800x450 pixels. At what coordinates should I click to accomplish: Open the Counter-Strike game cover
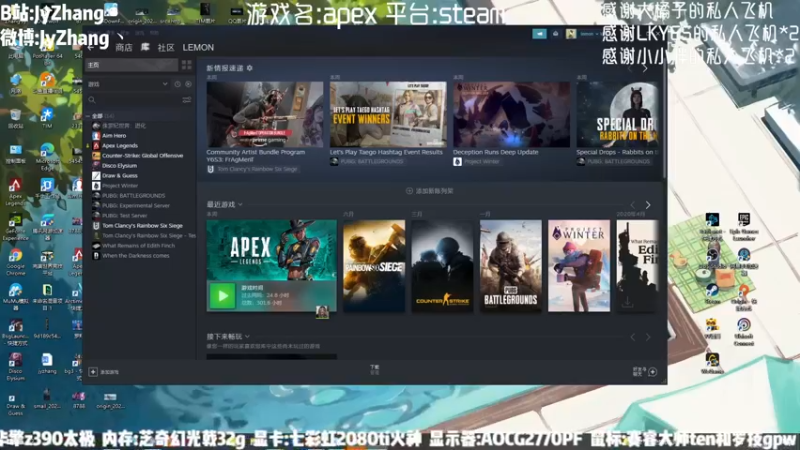pos(442,266)
